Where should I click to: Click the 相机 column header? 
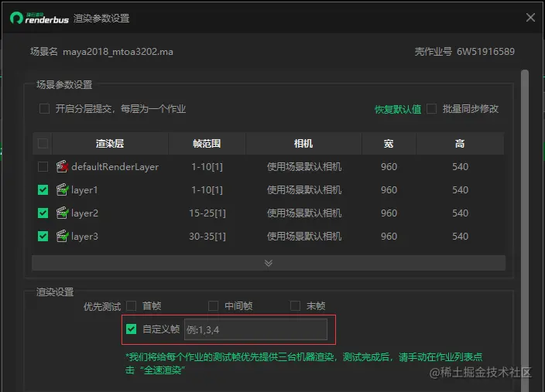click(303, 143)
